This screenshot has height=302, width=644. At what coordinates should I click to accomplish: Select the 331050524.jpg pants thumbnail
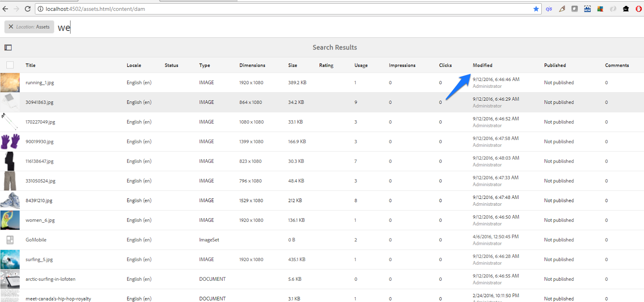10,181
